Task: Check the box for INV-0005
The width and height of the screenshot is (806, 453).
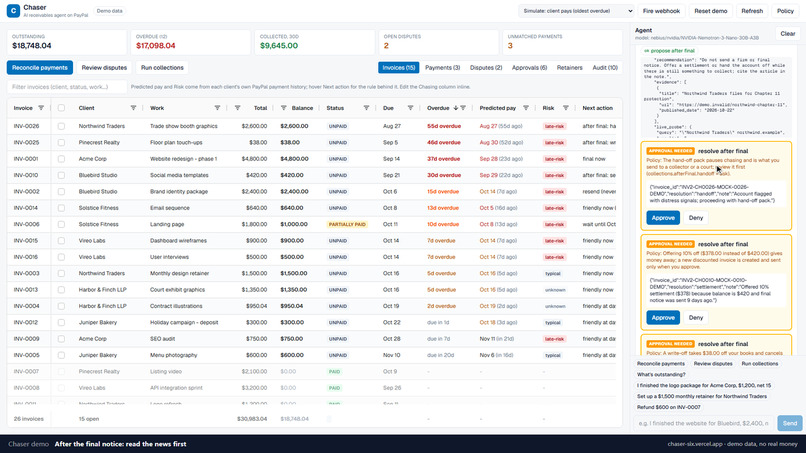Action: (x=61, y=355)
